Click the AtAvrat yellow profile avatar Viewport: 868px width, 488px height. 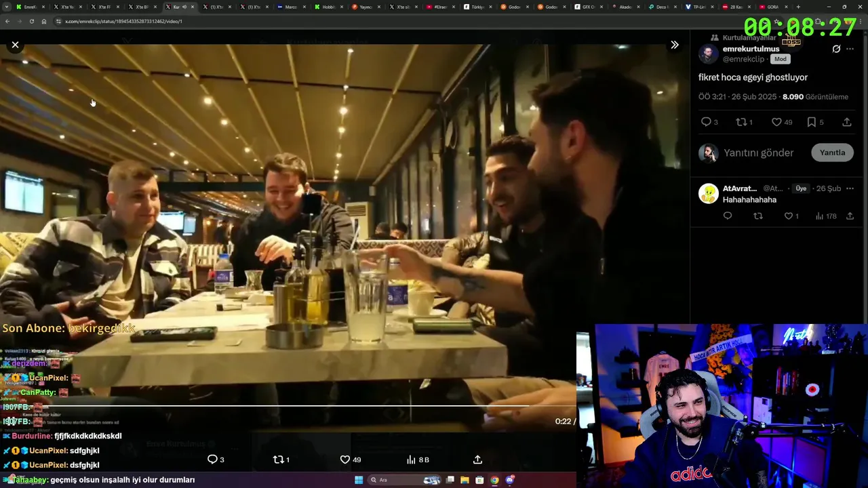point(709,193)
